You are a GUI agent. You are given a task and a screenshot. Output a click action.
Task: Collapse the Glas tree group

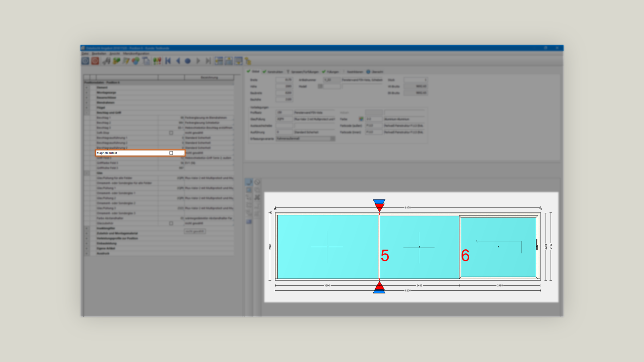tap(87, 173)
